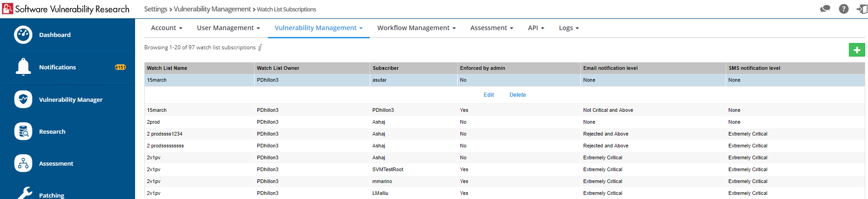This screenshot has width=868, height=199.
Task: Expand the Assessment top menu dropdown
Action: point(492,28)
